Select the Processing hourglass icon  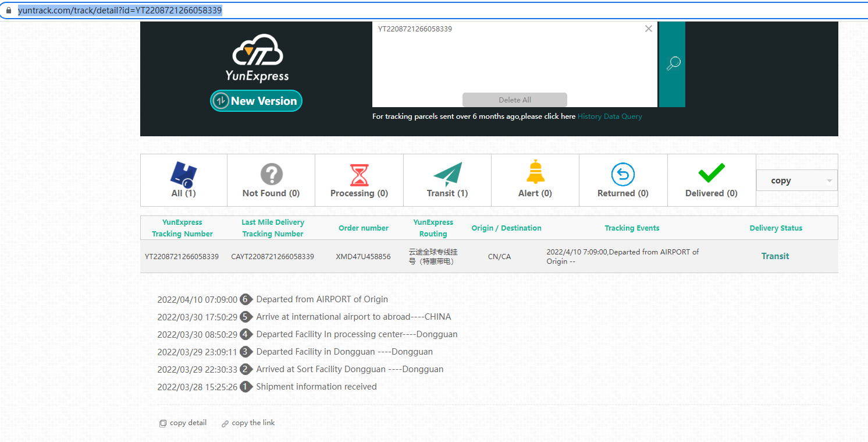point(359,175)
